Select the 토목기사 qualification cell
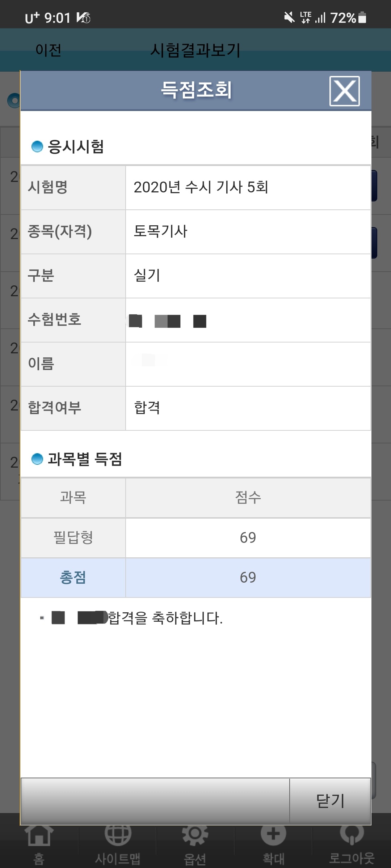 (x=248, y=231)
